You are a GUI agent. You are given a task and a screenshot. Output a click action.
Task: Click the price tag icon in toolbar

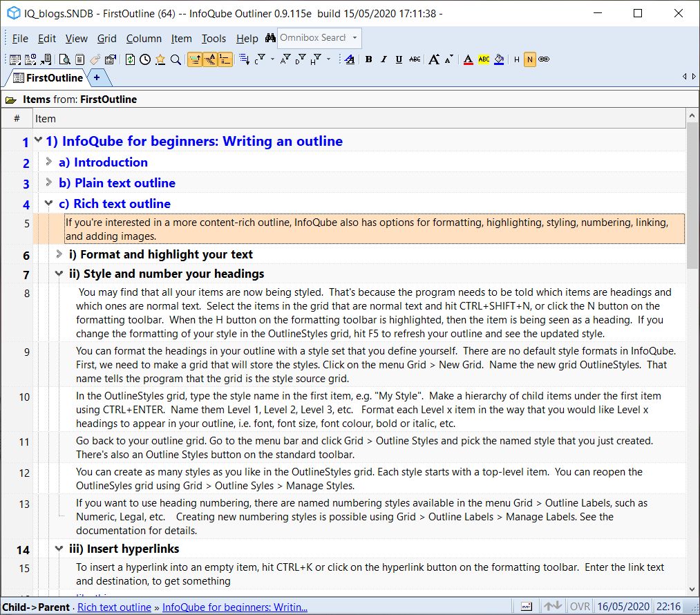pos(95,59)
